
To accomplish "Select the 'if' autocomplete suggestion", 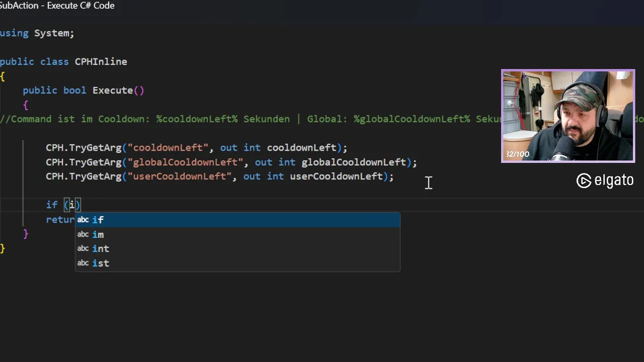I will 237,220.
